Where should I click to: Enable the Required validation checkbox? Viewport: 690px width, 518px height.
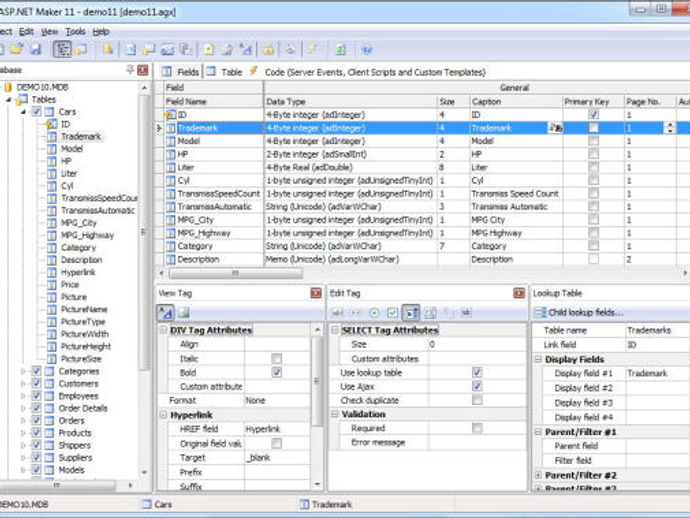coord(477,428)
